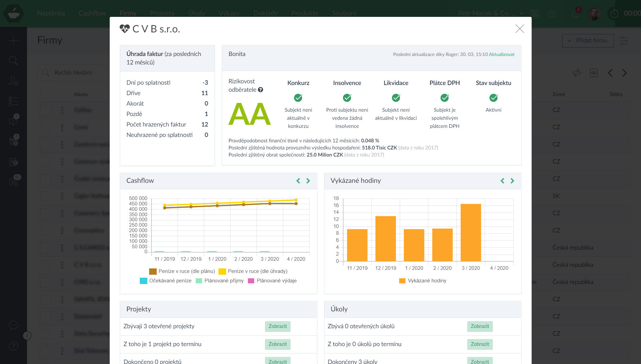Click the search magnifier icon in left sidebar
641x364 pixels.
(x=13, y=61)
